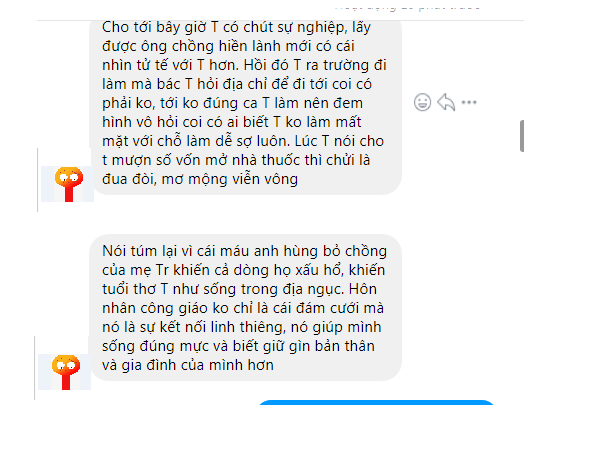The width and height of the screenshot is (614, 460).
Task: Click the chat scrollbar thumb
Action: [x=522, y=136]
